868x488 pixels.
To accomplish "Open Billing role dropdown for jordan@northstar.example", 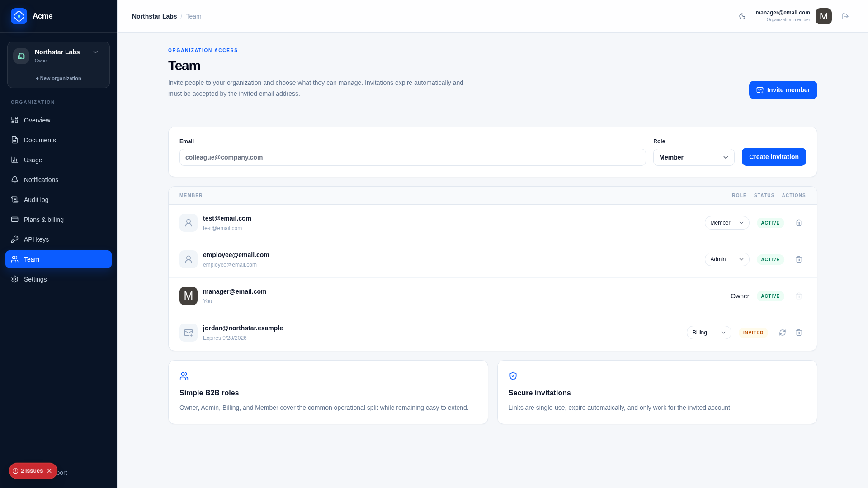I will [x=709, y=333].
